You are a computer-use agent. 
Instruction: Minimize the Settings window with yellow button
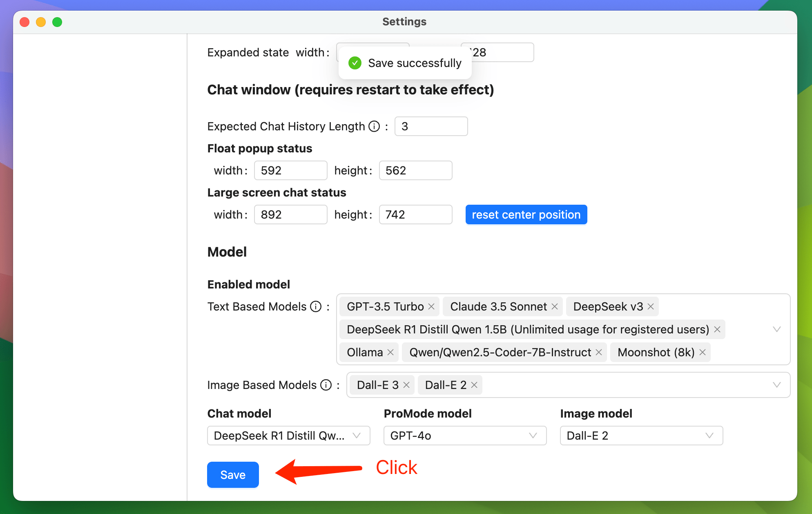[x=41, y=22]
